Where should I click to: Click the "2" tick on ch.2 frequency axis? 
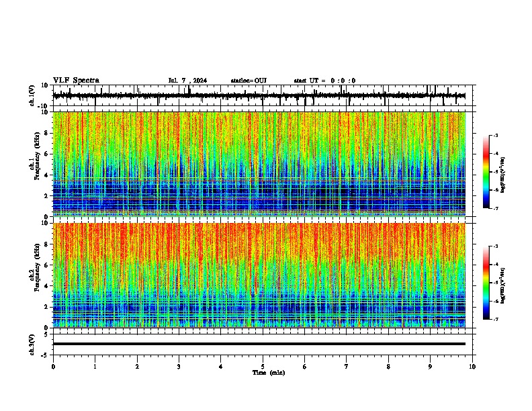pyautogui.click(x=46, y=307)
